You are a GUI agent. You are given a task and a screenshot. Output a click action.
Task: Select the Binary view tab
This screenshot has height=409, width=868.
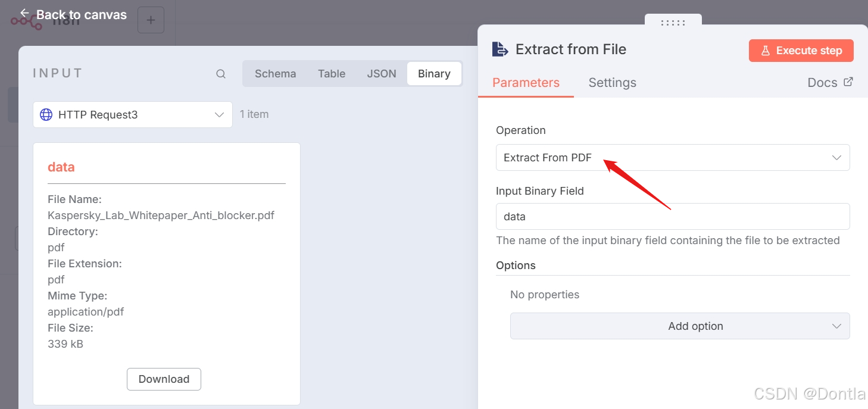[434, 74]
